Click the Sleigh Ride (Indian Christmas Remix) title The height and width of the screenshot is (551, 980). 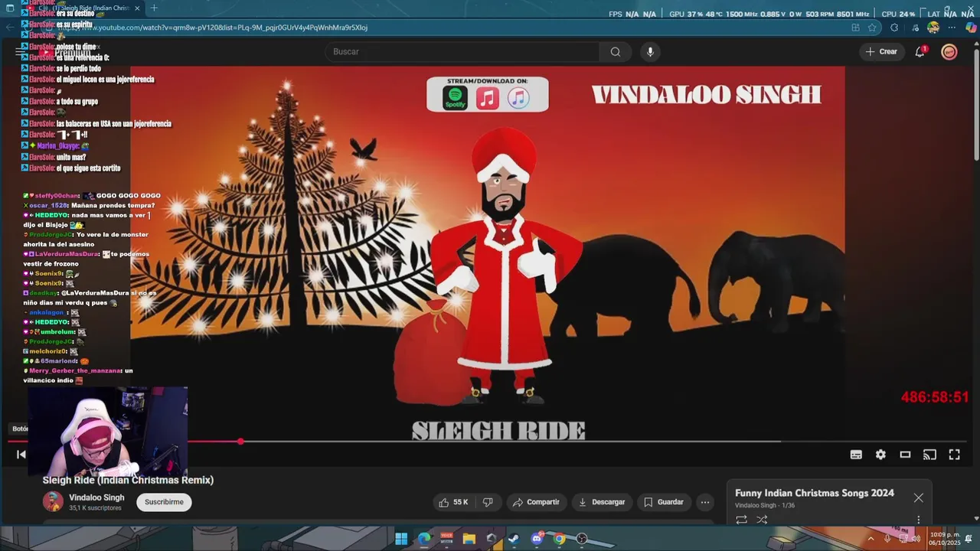pos(128,480)
